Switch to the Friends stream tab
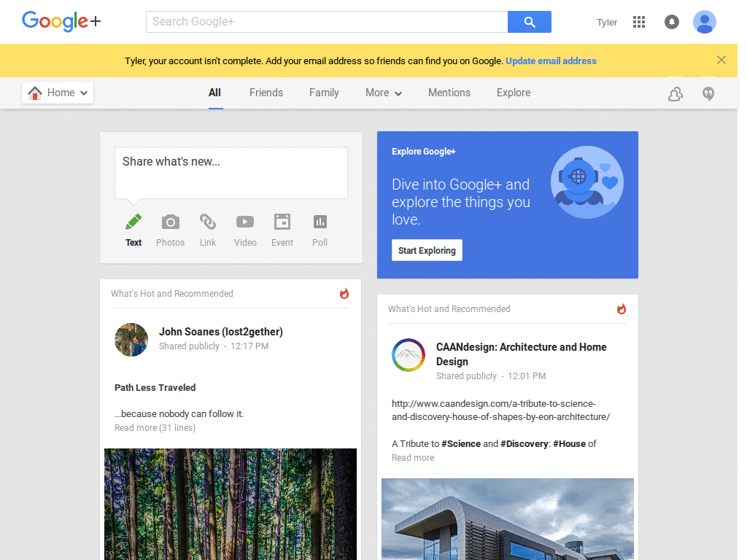This screenshot has height=560, width=747. 266,93
